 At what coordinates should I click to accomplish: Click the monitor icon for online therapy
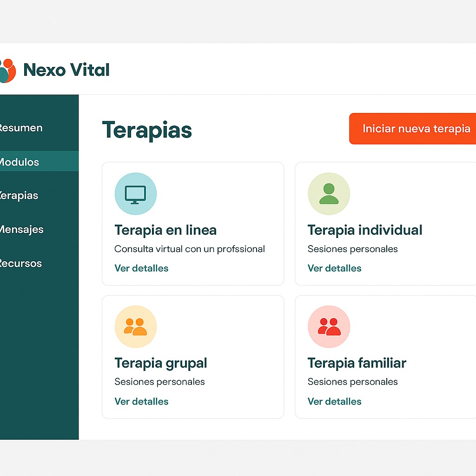pyautogui.click(x=135, y=194)
